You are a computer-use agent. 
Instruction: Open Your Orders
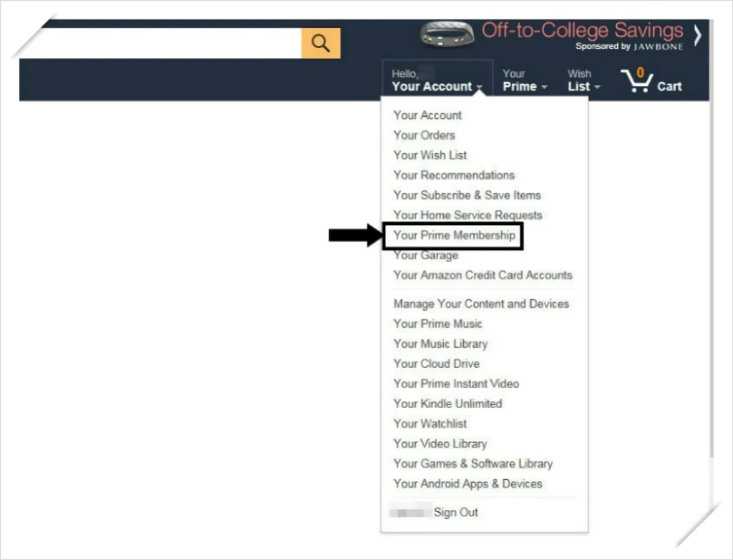[424, 135]
